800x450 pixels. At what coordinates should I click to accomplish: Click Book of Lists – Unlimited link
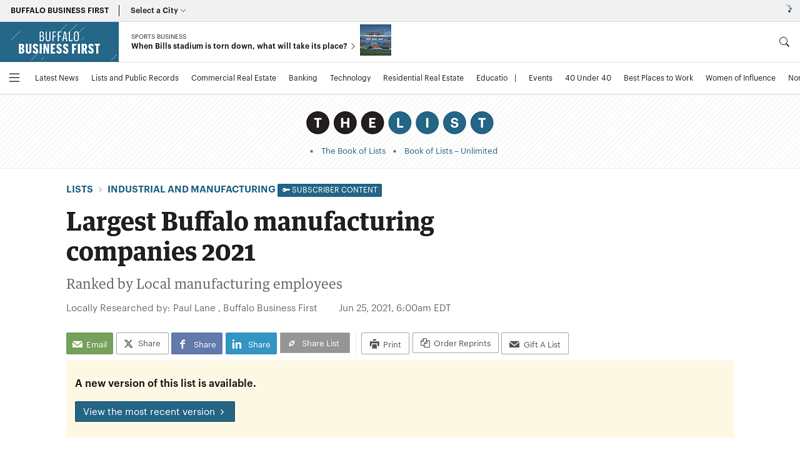(451, 151)
